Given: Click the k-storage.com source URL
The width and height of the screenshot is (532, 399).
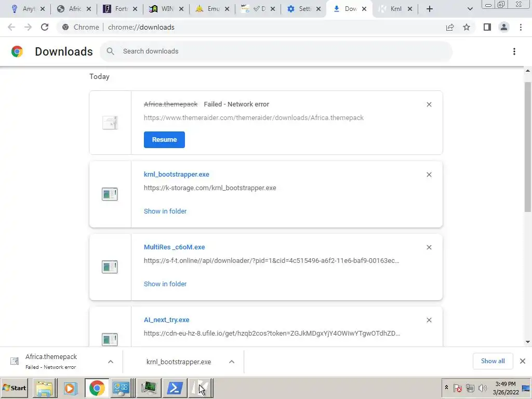Looking at the screenshot, I should point(210,188).
